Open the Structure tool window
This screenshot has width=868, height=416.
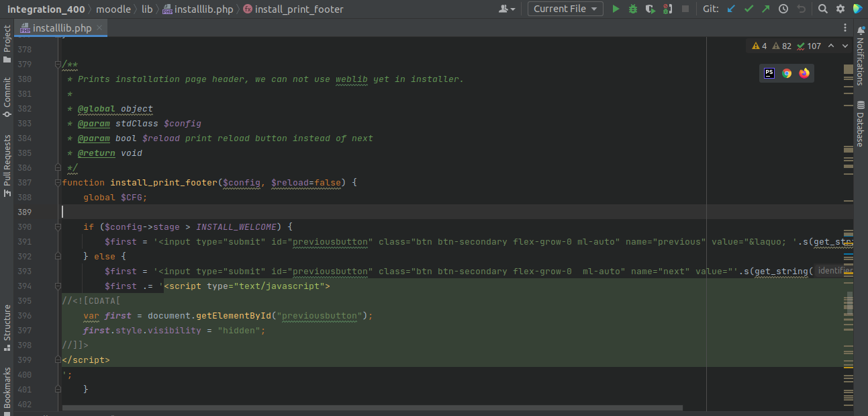[7, 329]
